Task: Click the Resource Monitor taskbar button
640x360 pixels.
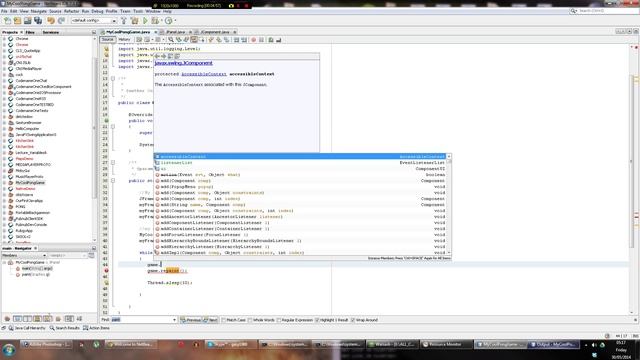Action: point(446,345)
